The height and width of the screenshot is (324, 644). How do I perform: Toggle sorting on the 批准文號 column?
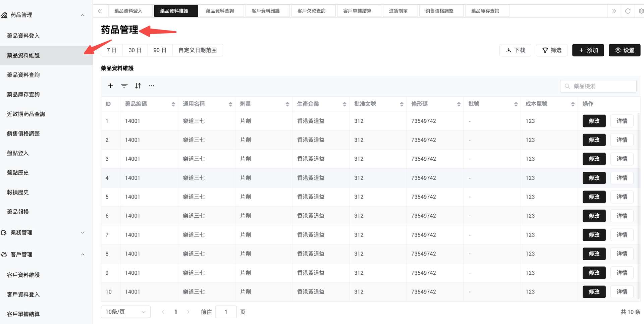point(401,104)
